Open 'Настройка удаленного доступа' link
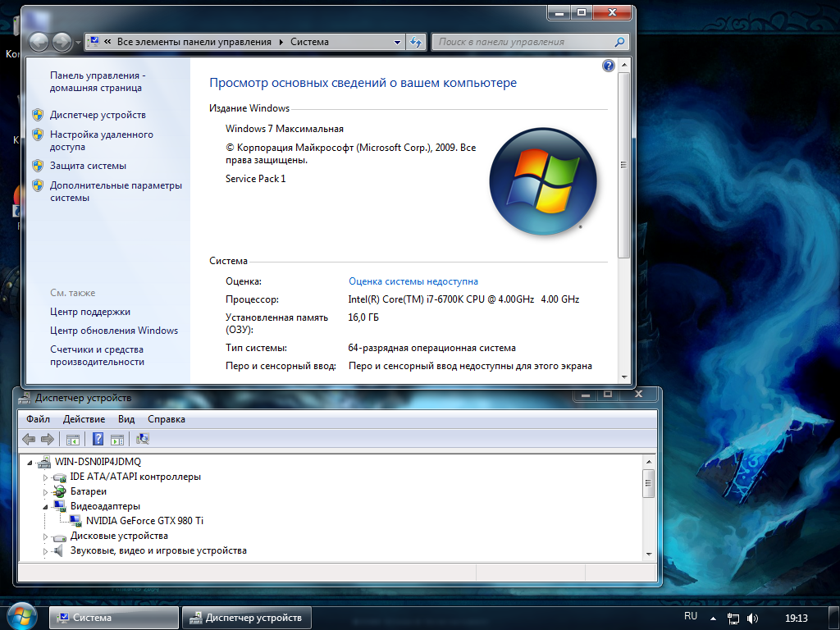The height and width of the screenshot is (630, 840). (x=101, y=140)
